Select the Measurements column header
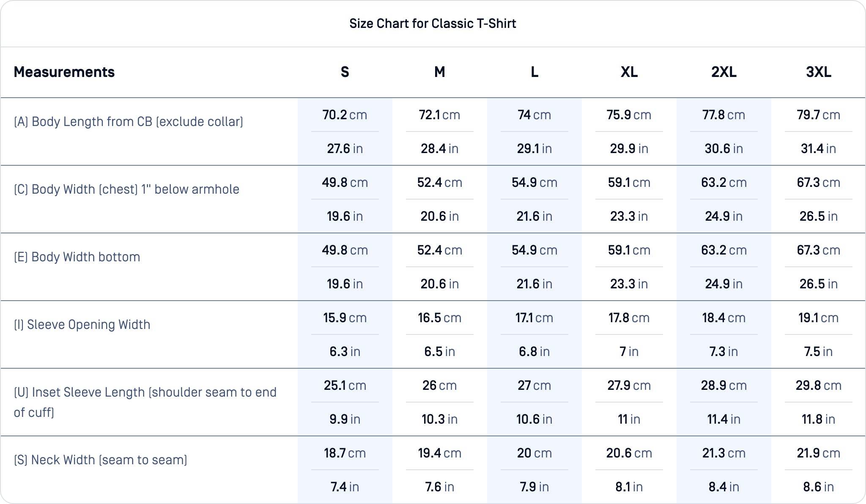The image size is (866, 504). (x=64, y=72)
